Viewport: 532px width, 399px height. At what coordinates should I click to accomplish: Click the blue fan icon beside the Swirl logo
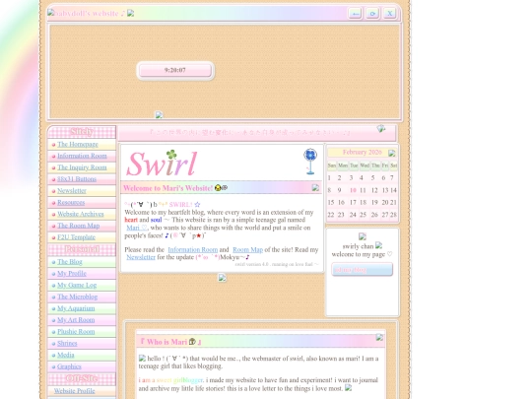tap(310, 162)
